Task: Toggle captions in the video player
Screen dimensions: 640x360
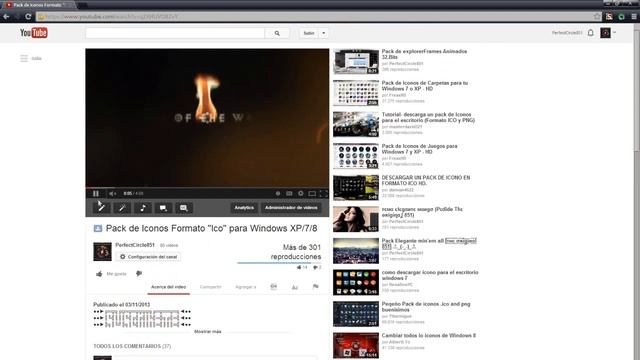Action: pyautogui.click(x=289, y=193)
